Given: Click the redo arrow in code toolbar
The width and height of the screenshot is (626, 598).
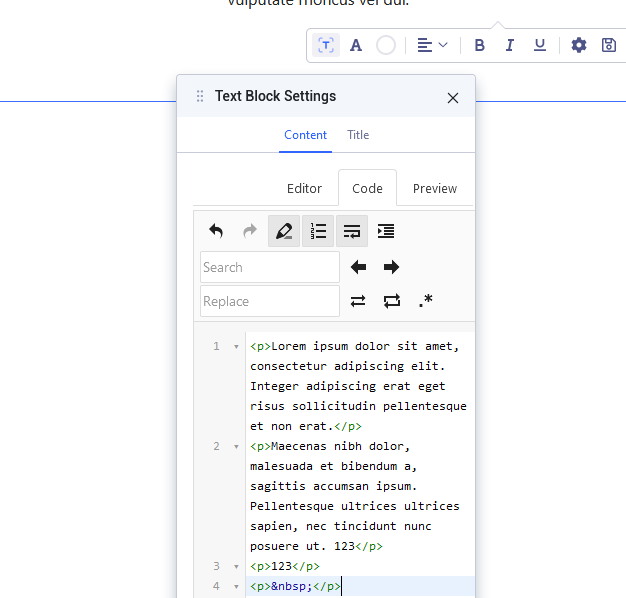Looking at the screenshot, I should (250, 231).
